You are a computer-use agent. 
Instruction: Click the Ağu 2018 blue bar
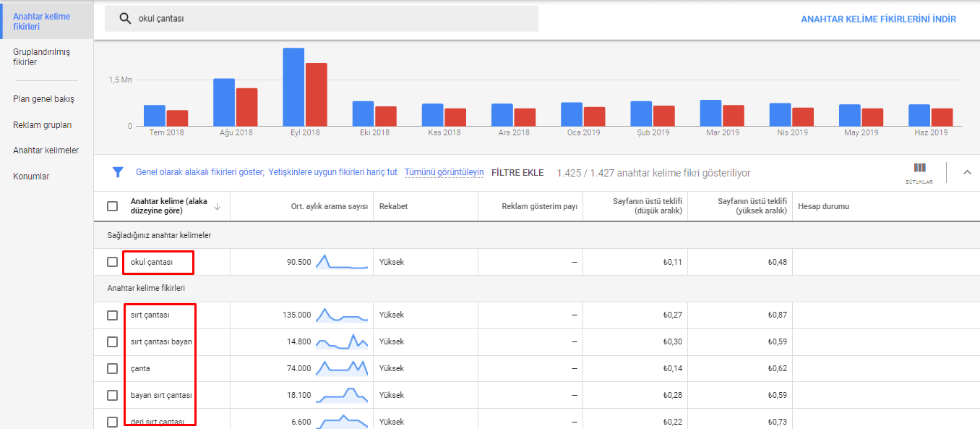pos(224,102)
